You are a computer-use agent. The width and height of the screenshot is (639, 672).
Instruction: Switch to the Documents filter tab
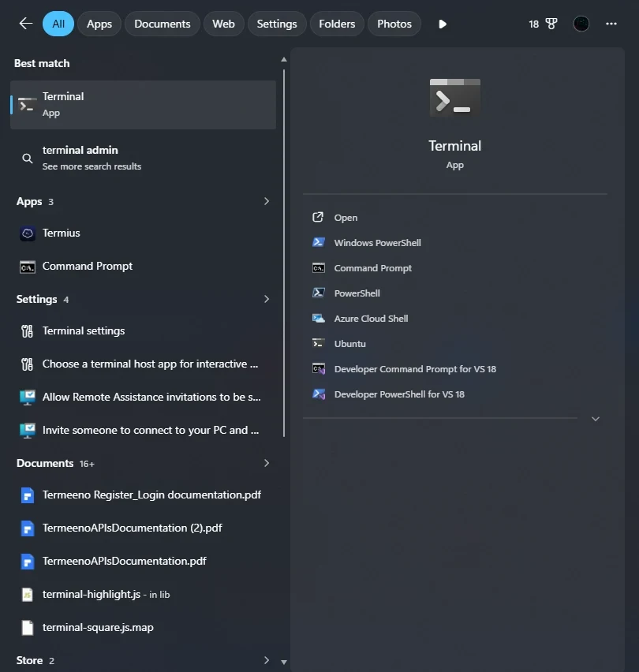point(163,24)
